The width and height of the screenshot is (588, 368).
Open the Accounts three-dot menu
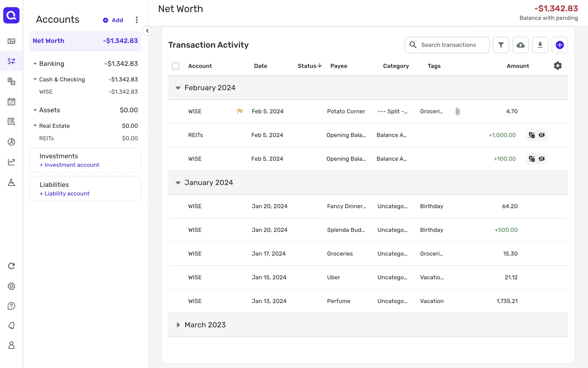click(x=137, y=20)
